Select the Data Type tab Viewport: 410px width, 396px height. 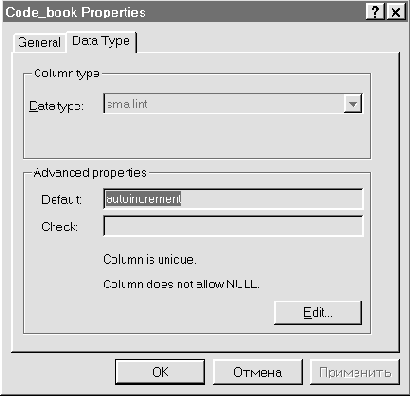point(101,42)
